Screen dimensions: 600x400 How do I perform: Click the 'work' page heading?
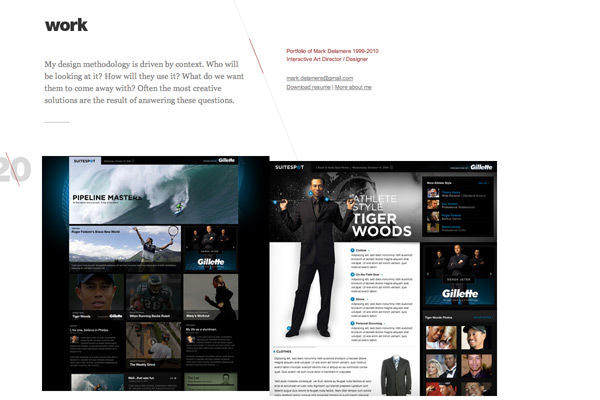point(66,25)
